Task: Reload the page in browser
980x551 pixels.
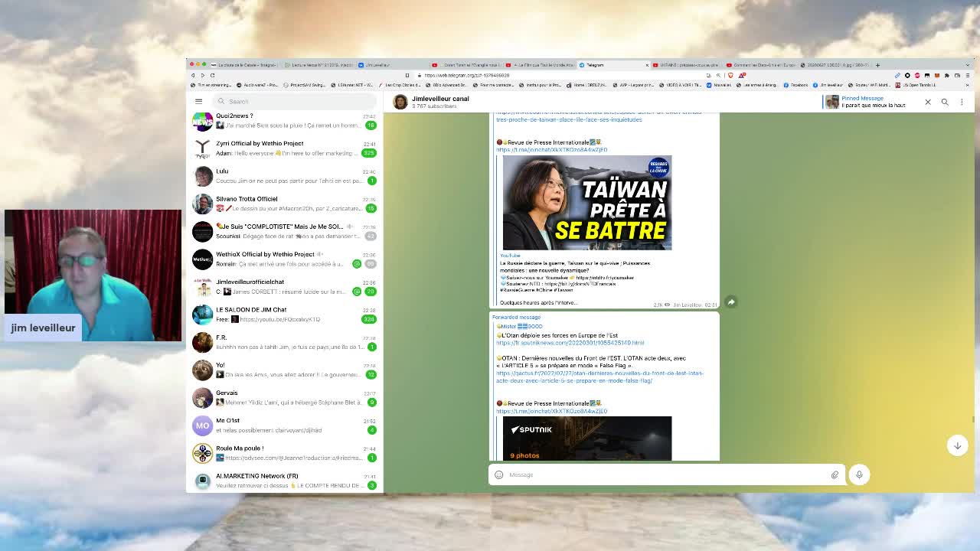Action: tap(212, 75)
